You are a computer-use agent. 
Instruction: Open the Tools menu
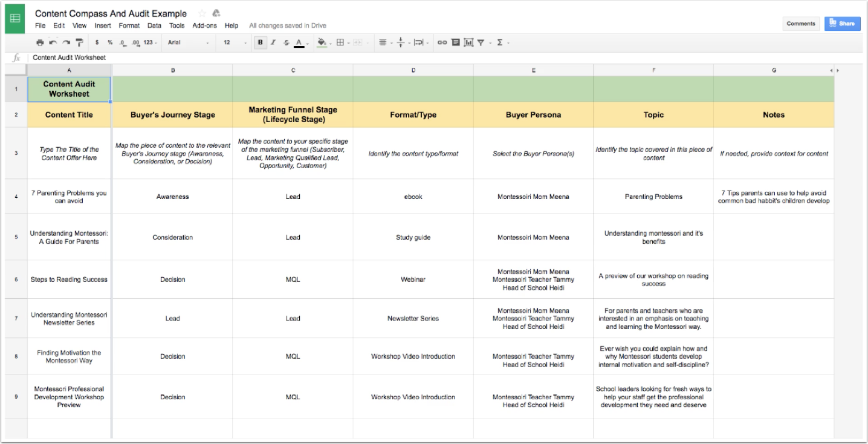[x=177, y=25]
